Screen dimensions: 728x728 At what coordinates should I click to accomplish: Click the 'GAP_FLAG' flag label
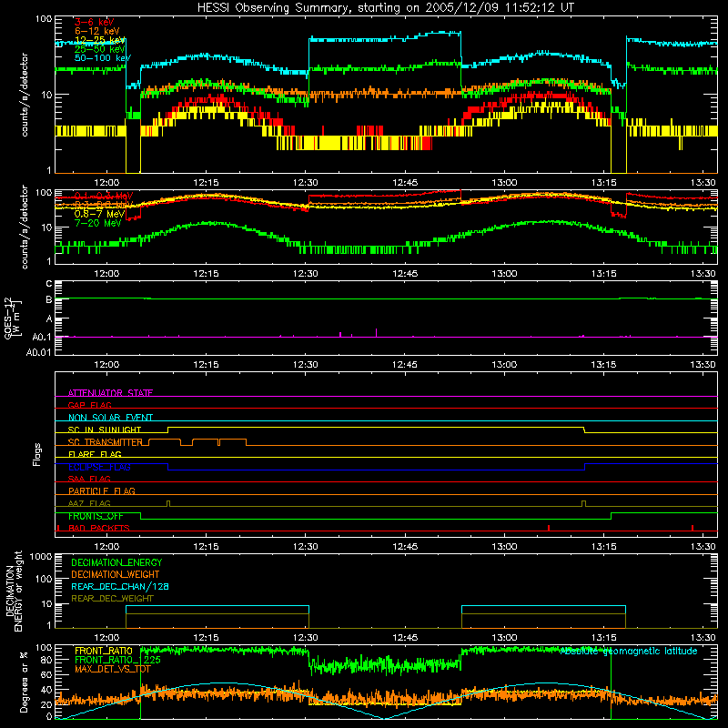(89, 405)
